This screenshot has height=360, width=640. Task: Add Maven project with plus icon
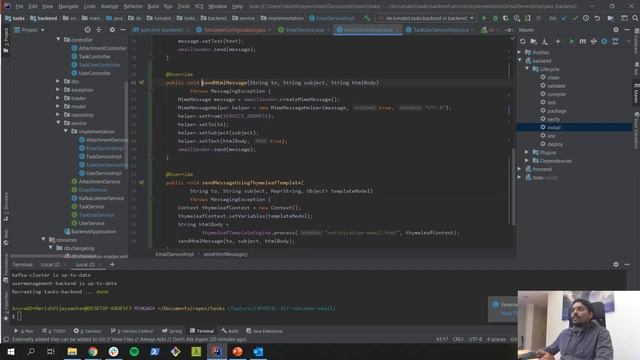[x=558, y=42]
